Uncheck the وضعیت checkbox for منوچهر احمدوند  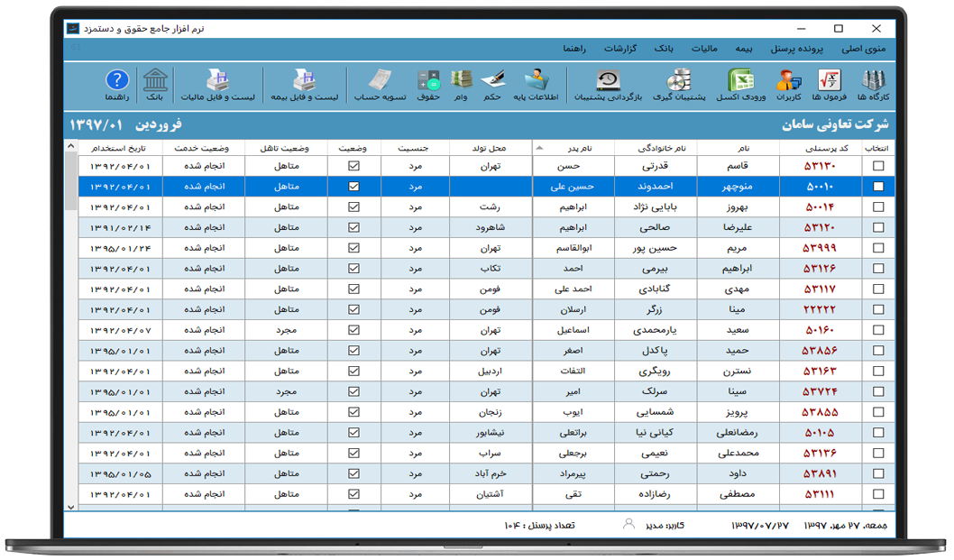click(x=354, y=185)
